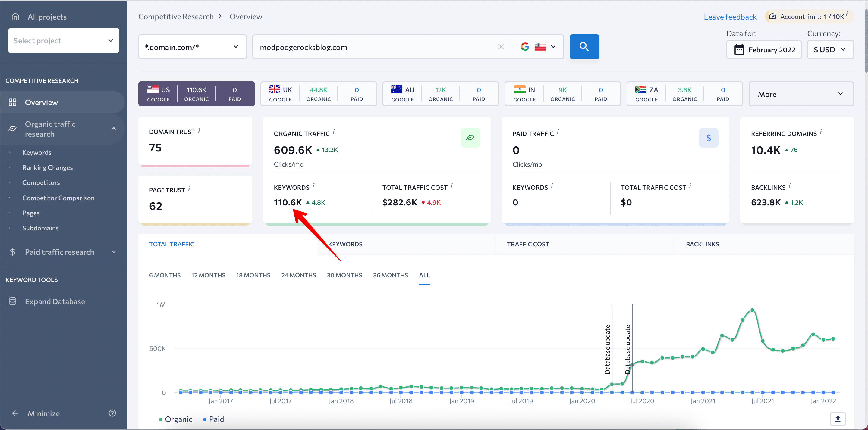Screen dimensions: 868x430
Task: Open Pages in the sidebar
Action: coord(31,213)
